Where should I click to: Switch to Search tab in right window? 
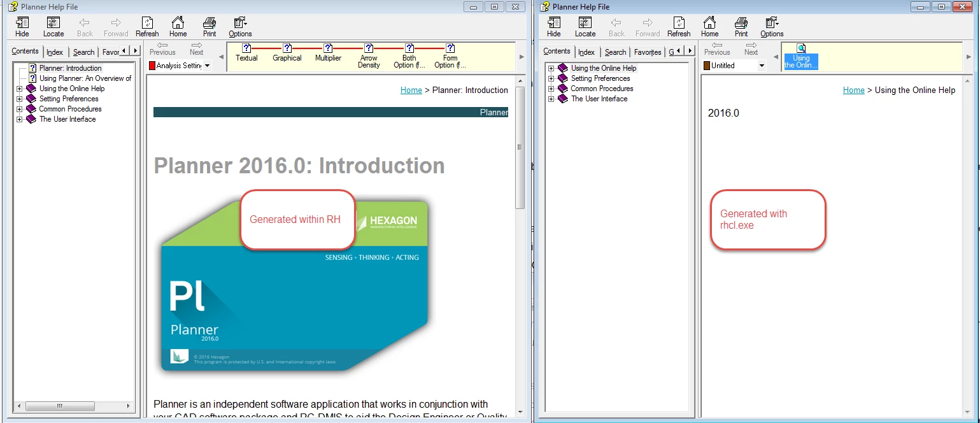pyautogui.click(x=615, y=52)
